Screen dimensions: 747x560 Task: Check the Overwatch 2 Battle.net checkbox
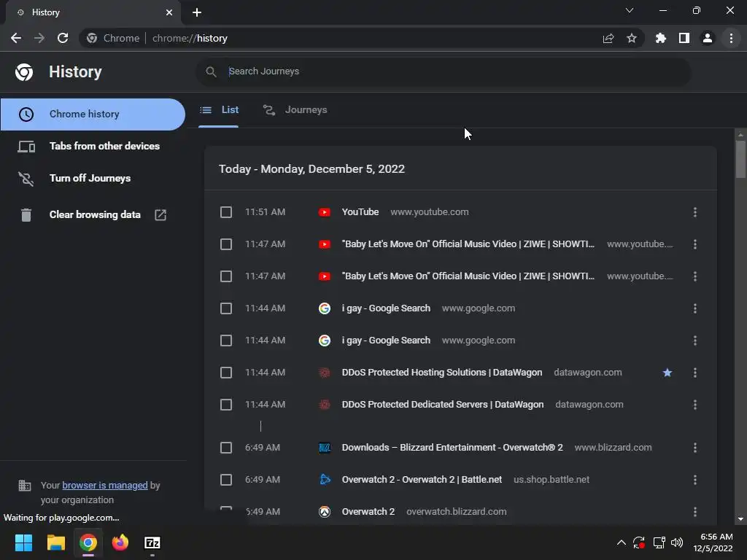226,480
